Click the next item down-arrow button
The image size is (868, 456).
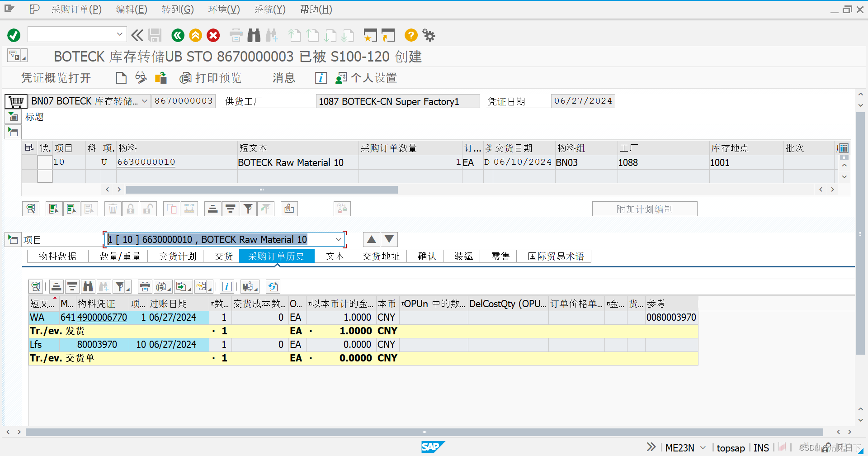[x=389, y=239]
